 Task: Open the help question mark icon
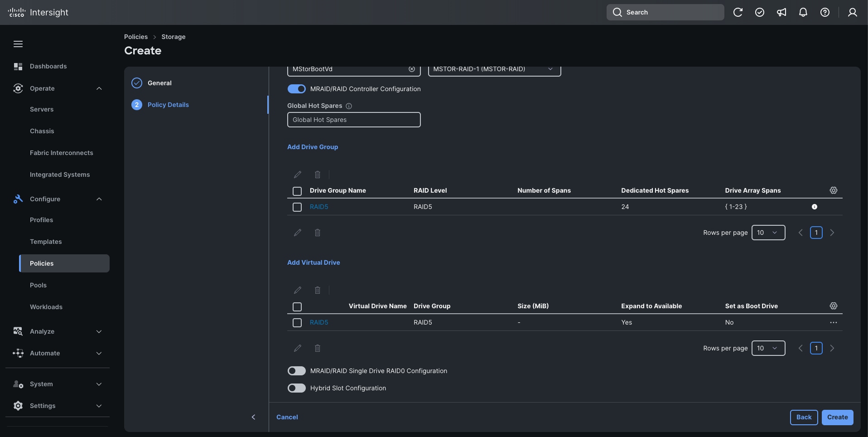point(825,12)
